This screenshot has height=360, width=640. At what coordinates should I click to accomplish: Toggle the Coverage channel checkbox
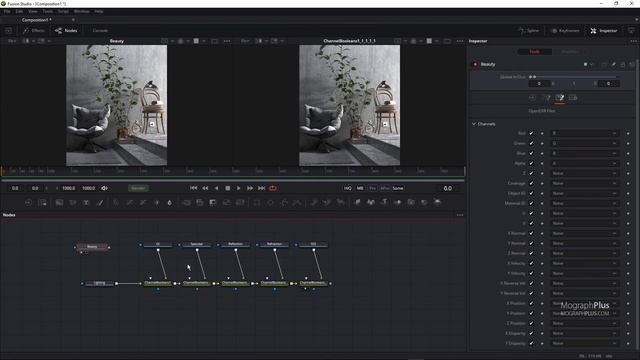(531, 183)
